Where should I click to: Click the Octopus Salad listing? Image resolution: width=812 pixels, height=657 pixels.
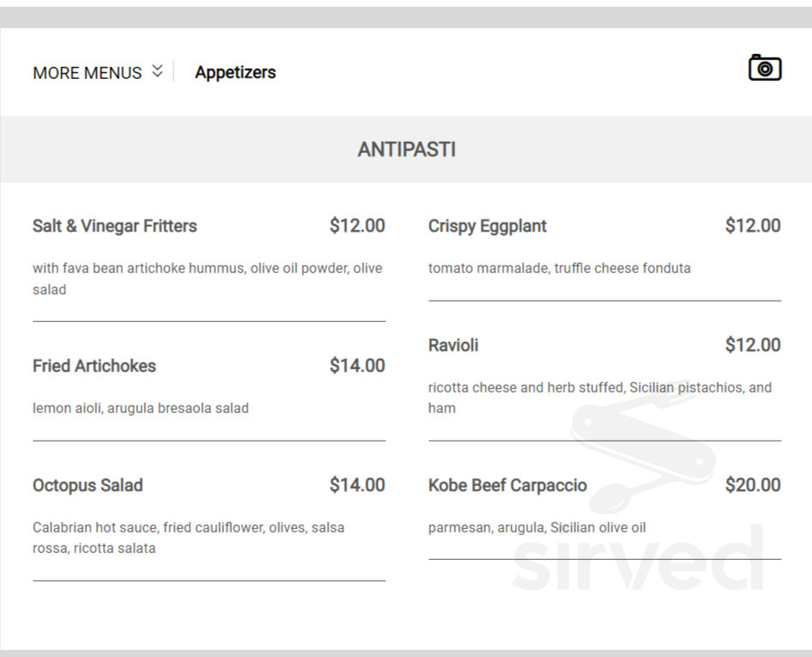pyautogui.click(x=88, y=485)
